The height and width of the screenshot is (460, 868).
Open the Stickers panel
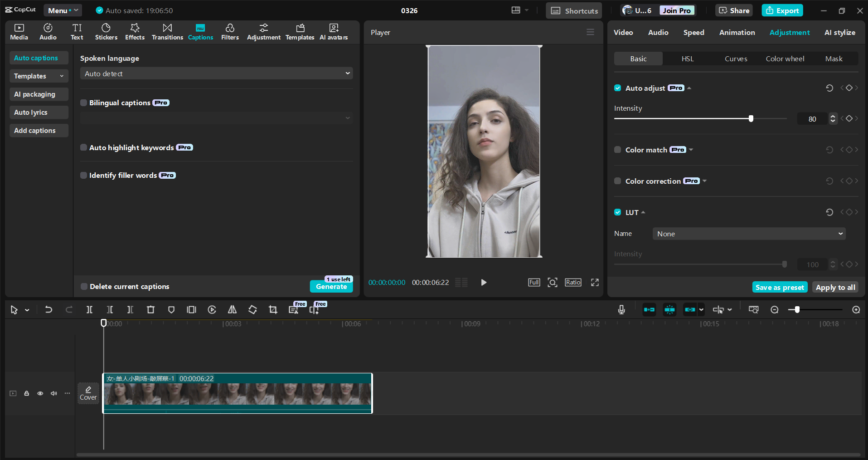coord(106,32)
